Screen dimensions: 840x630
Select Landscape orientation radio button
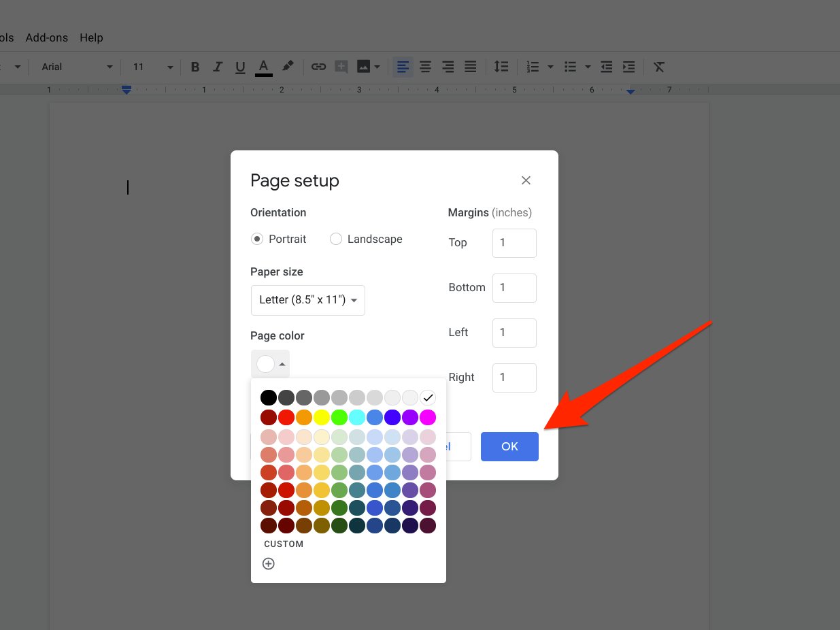336,239
